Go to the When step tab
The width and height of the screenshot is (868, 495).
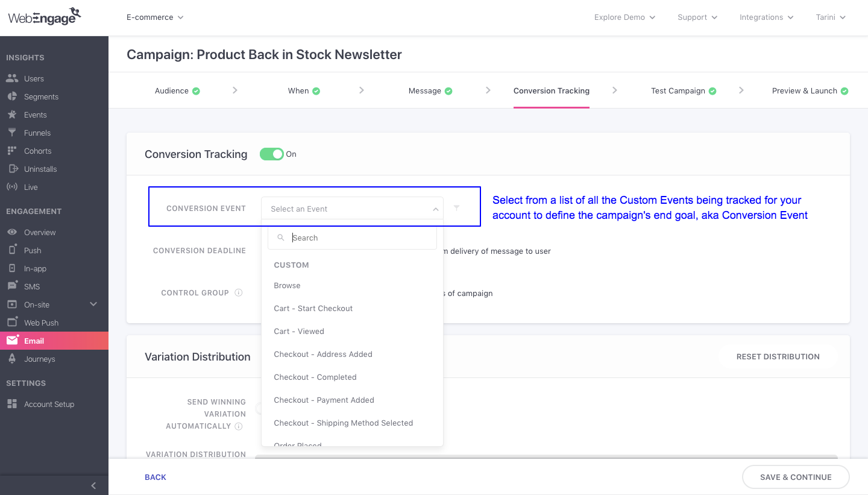pyautogui.click(x=304, y=90)
